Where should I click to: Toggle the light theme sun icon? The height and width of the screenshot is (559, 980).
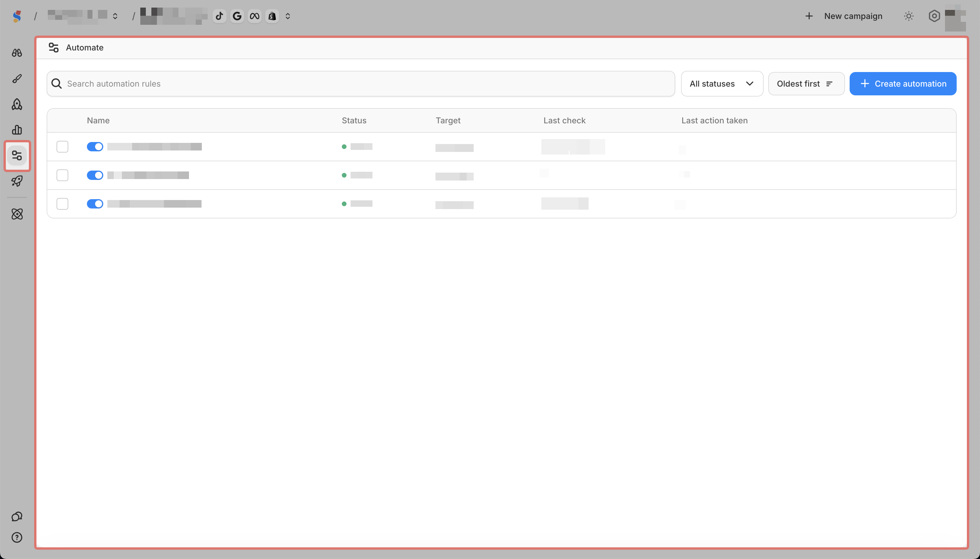(909, 16)
